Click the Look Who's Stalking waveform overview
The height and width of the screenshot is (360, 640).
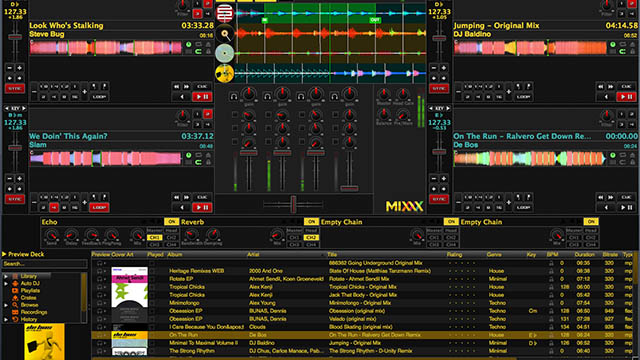(106, 48)
